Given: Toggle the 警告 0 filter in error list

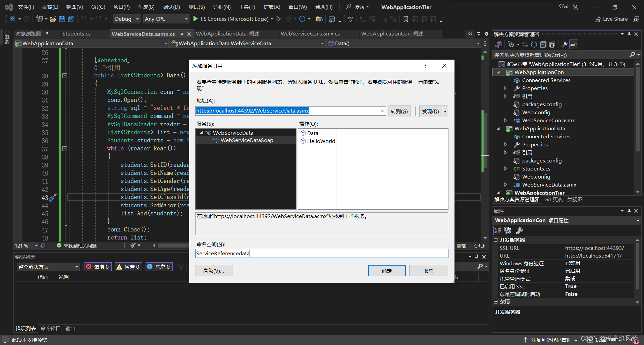Looking at the screenshot, I should pyautogui.click(x=128, y=267).
